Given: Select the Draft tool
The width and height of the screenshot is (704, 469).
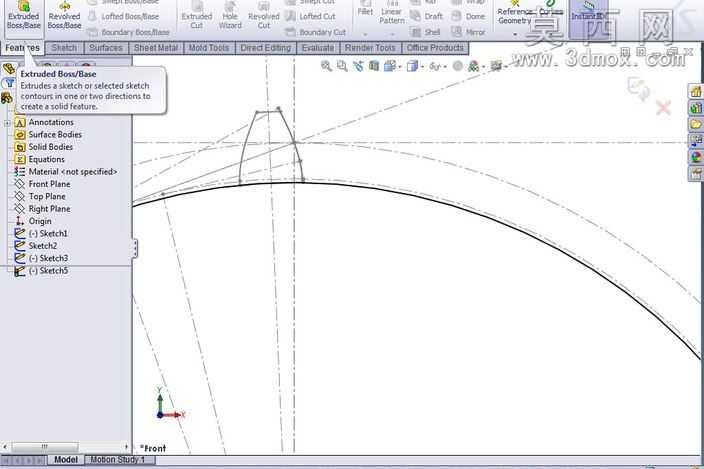Looking at the screenshot, I should pyautogui.click(x=427, y=16).
